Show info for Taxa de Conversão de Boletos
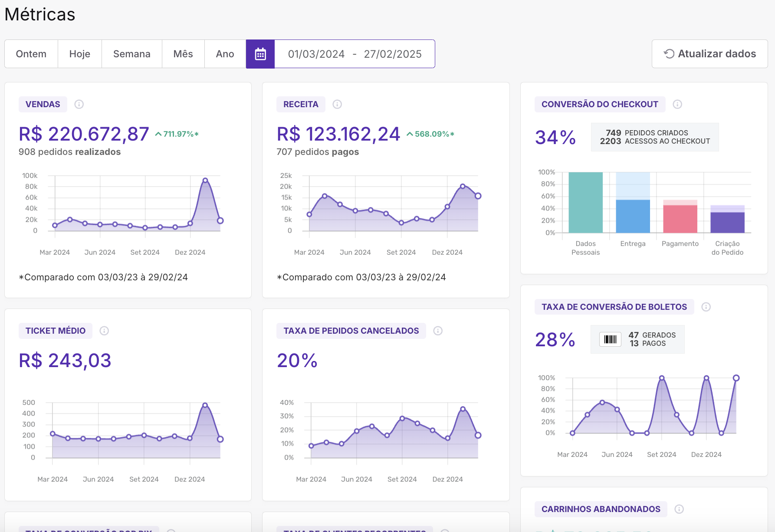Screen dimensions: 775x532 point(706,307)
